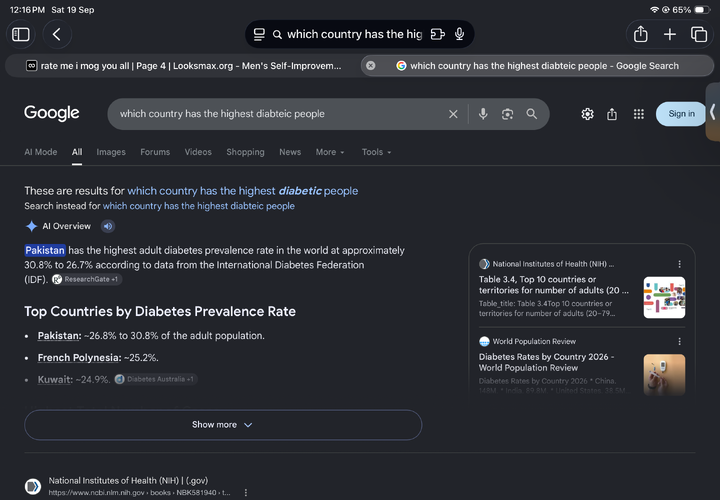Open corrected query 'diabetic people' link
The image size is (720, 500).
click(242, 191)
